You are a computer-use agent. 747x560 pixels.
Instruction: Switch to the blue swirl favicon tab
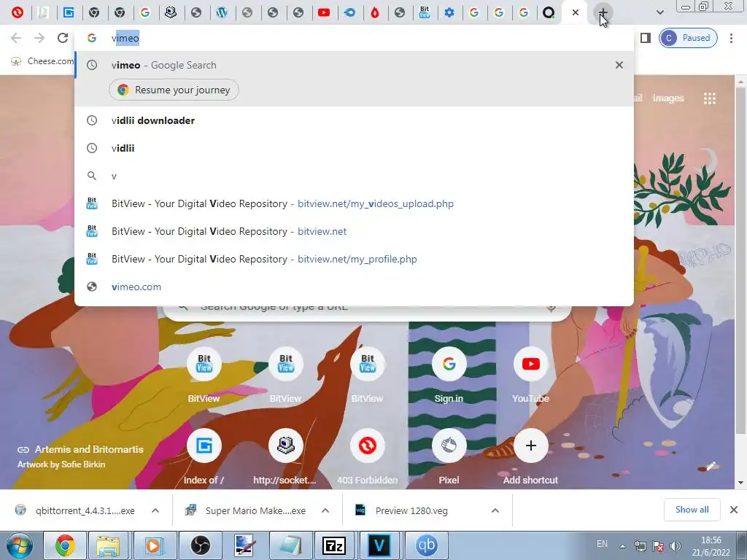[x=349, y=13]
